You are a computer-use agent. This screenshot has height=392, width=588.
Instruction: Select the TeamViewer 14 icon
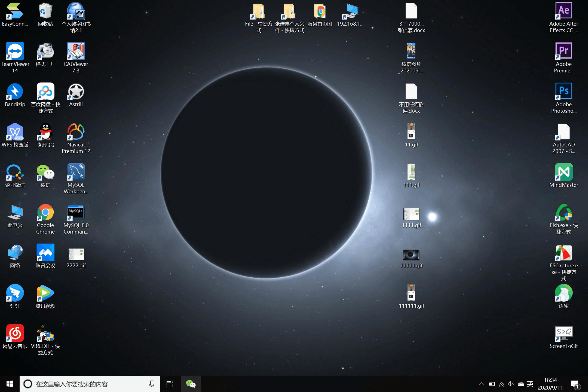click(15, 51)
